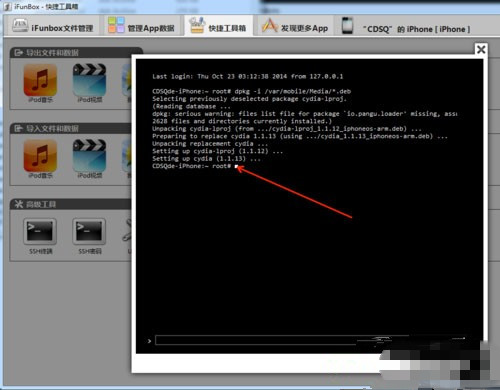This screenshot has height=390, width=500.
Task: Click the iPhone device icon
Action: pos(347,26)
